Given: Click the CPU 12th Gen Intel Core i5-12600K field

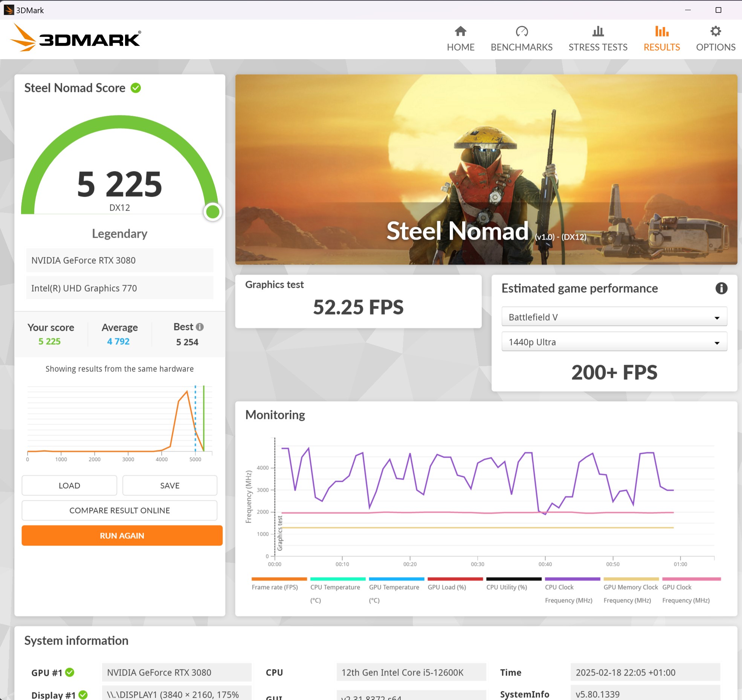Looking at the screenshot, I should coord(411,672).
